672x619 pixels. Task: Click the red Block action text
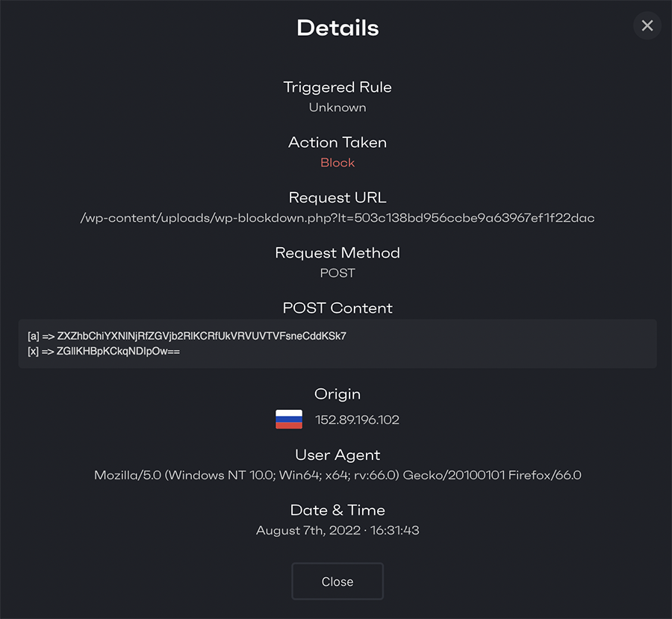click(337, 163)
